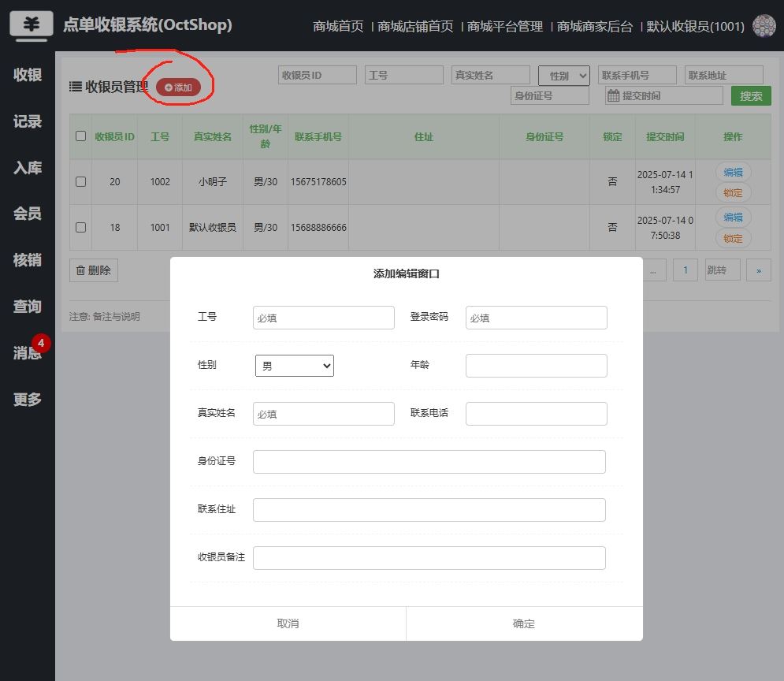Click 锁定 for cashier 小明子

coord(733,192)
